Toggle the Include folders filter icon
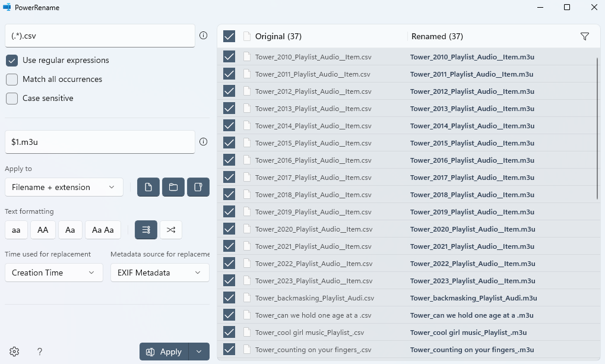Viewport: 605px width, 364px height. coord(173,187)
